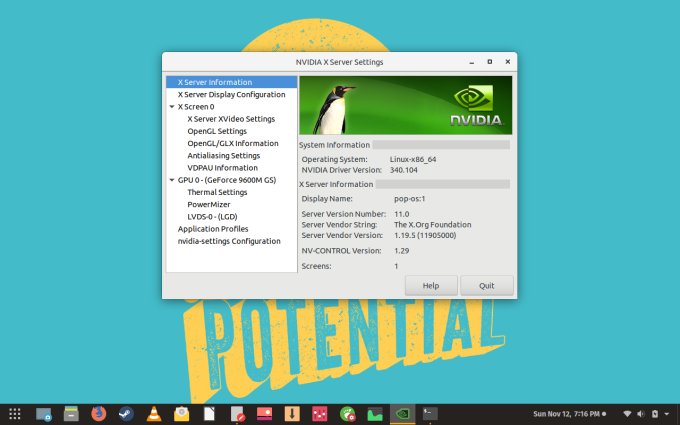Open Application Profiles

[213, 229]
